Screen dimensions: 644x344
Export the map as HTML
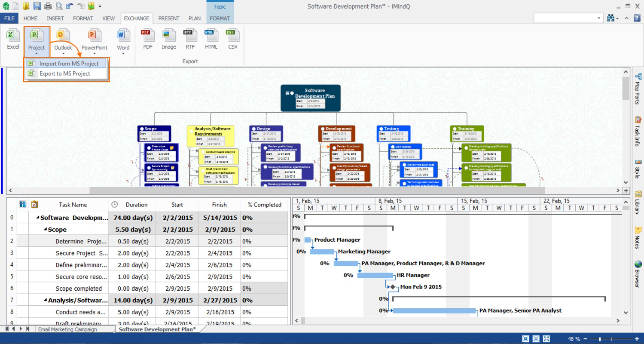click(x=211, y=40)
